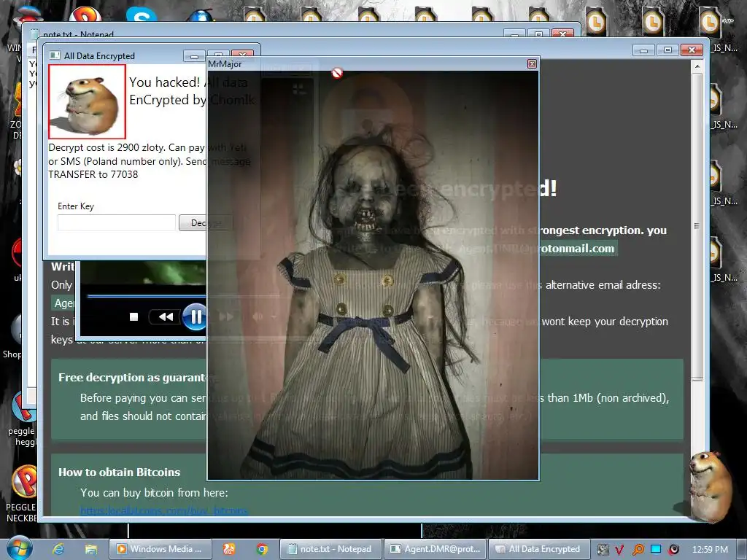This screenshot has height=560, width=747.
Task: Click the hamster picture in All Data Encrypted
Action: point(88,101)
